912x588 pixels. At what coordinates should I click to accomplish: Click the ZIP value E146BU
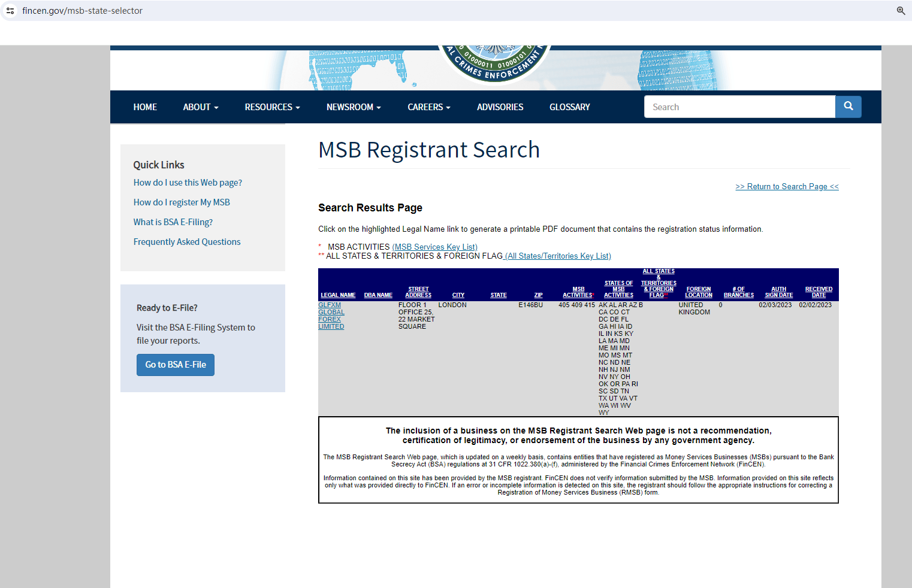click(531, 305)
